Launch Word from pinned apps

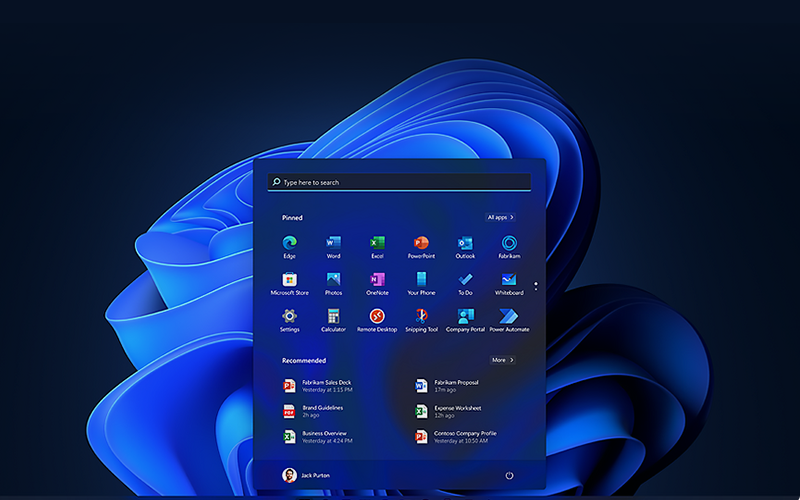(333, 243)
